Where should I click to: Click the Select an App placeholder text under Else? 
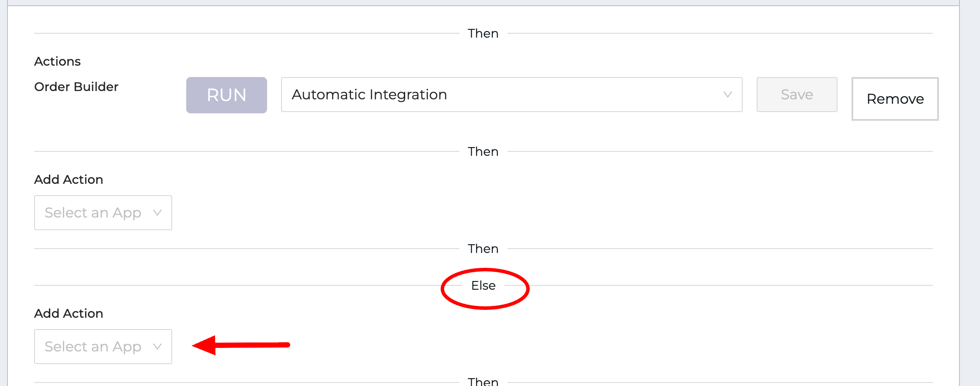point(93,347)
